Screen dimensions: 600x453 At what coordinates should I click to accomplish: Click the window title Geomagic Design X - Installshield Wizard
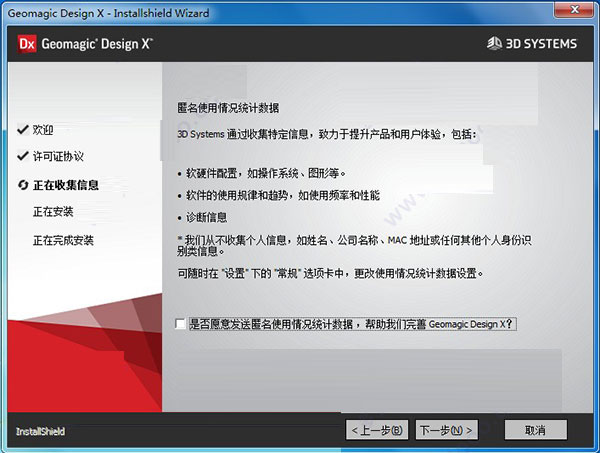pos(108,13)
